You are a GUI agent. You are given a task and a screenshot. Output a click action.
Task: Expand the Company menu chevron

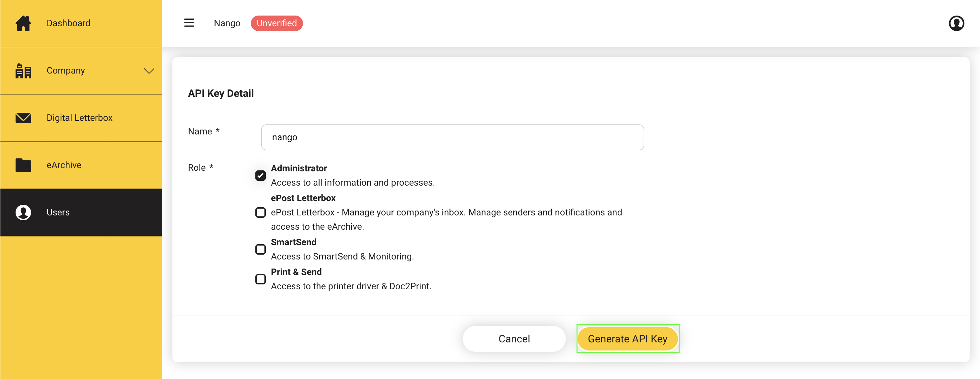pyautogui.click(x=149, y=71)
